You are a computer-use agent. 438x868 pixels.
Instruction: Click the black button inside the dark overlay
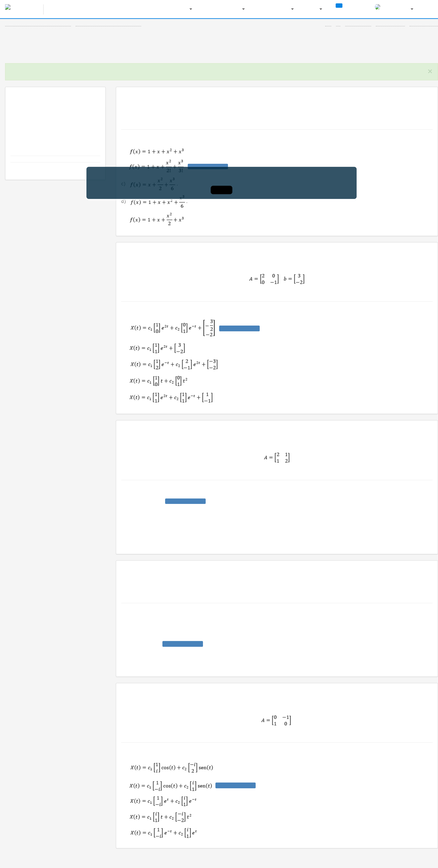[x=221, y=190]
